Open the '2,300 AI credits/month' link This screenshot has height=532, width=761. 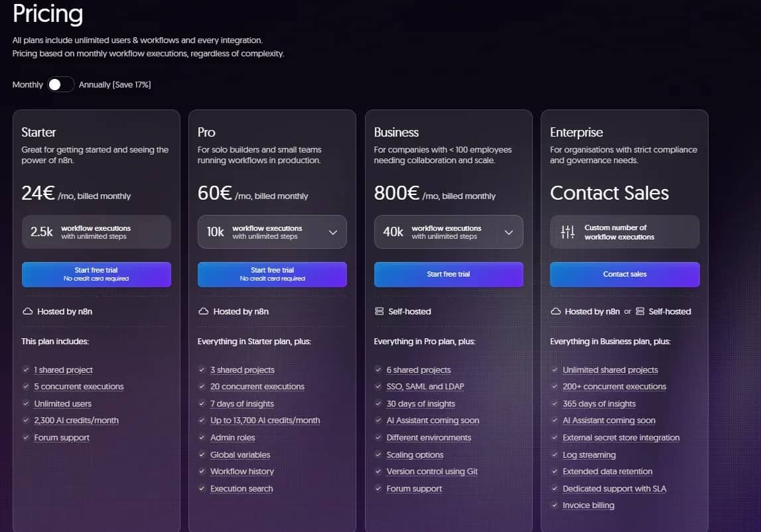[x=76, y=421]
